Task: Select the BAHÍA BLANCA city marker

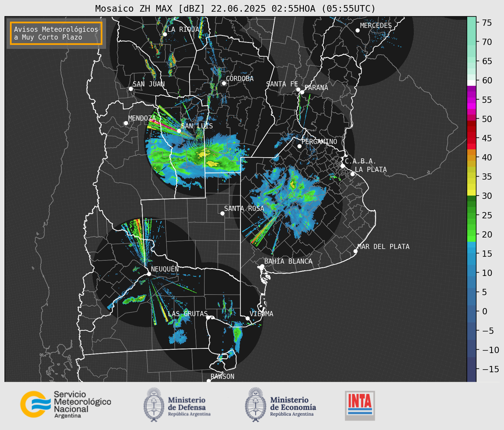Action: 262,266
